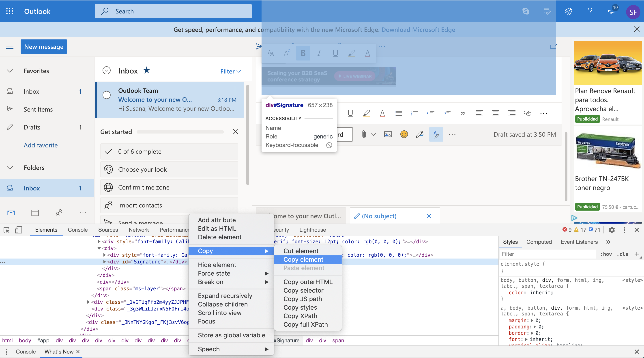The image size is (644, 358).
Task: Click the Styles Filter field
Action: pyautogui.click(x=547, y=254)
